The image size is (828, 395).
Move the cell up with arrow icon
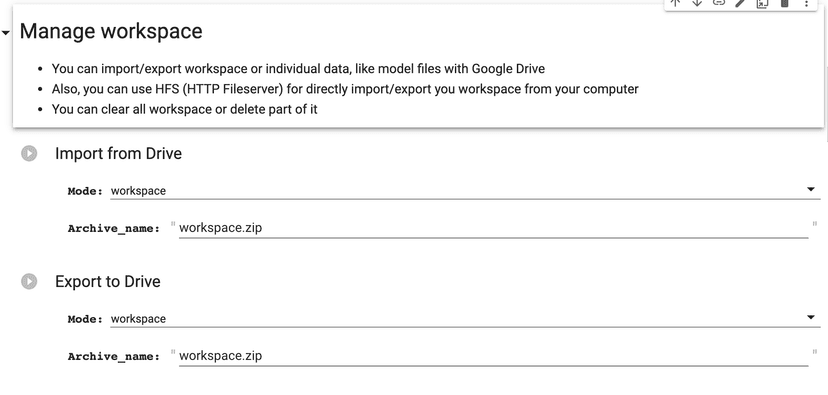click(x=675, y=3)
